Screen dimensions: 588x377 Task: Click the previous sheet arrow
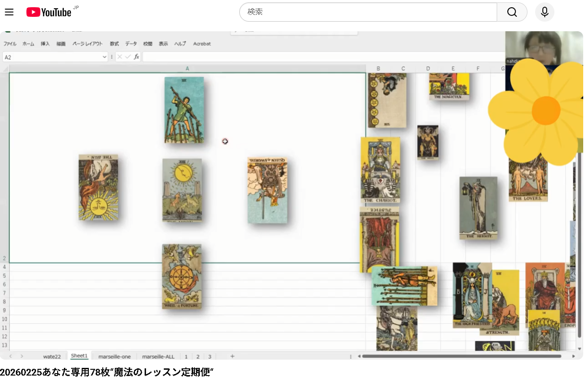click(x=11, y=356)
